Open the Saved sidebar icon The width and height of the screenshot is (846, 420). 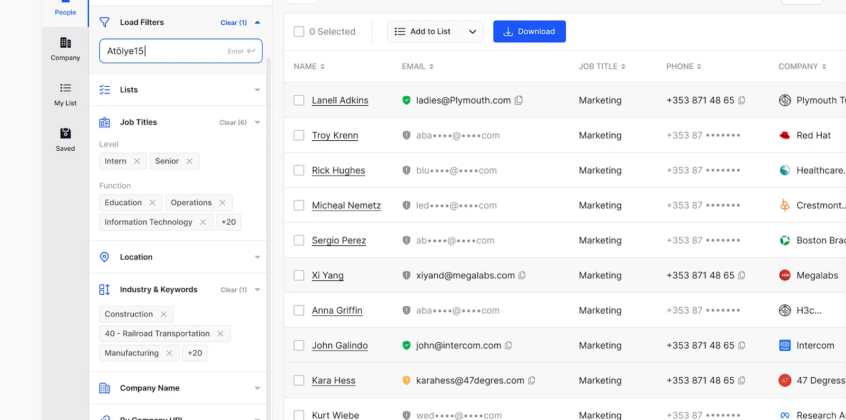tap(65, 139)
